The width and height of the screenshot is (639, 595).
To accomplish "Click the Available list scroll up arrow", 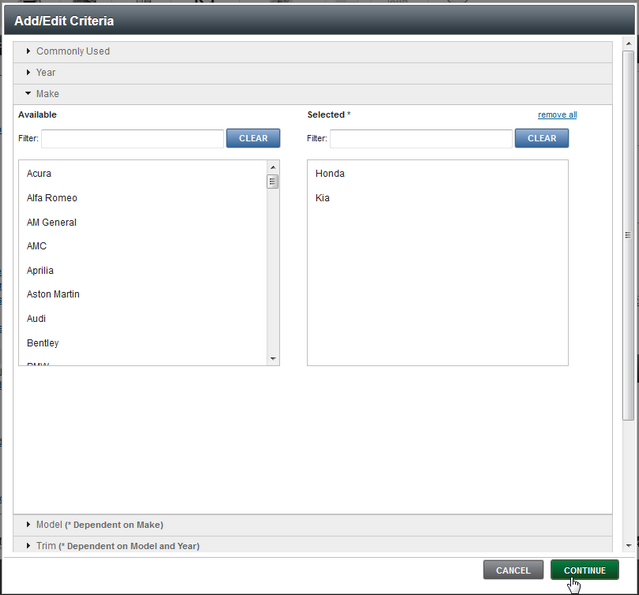I will pyautogui.click(x=273, y=167).
